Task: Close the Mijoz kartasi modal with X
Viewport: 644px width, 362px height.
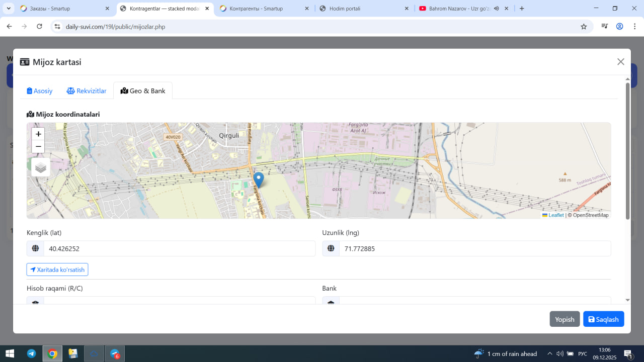Action: (x=620, y=62)
